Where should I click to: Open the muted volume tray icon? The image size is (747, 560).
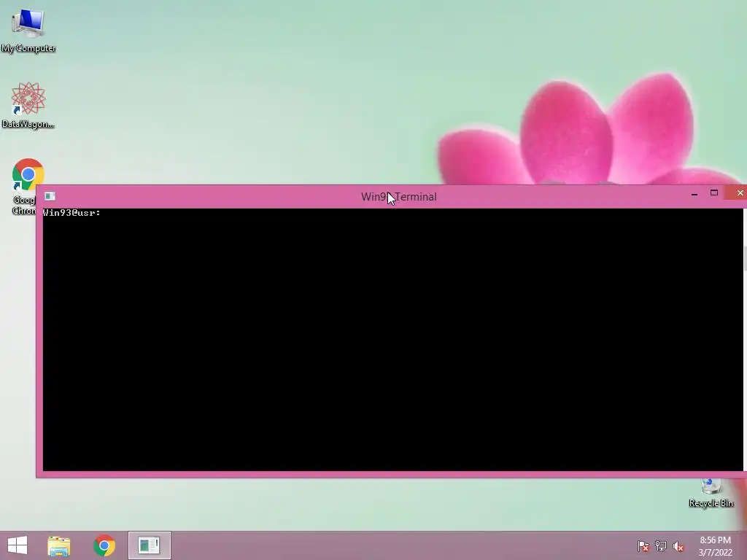[x=678, y=546]
